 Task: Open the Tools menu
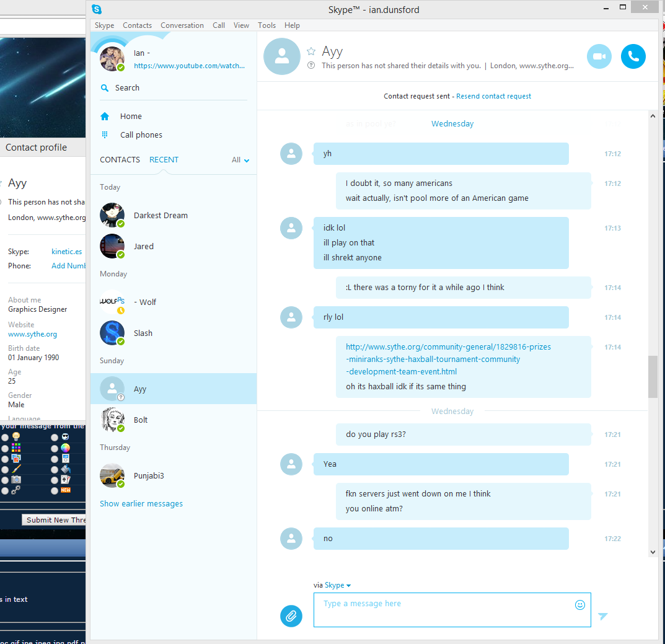click(x=266, y=25)
